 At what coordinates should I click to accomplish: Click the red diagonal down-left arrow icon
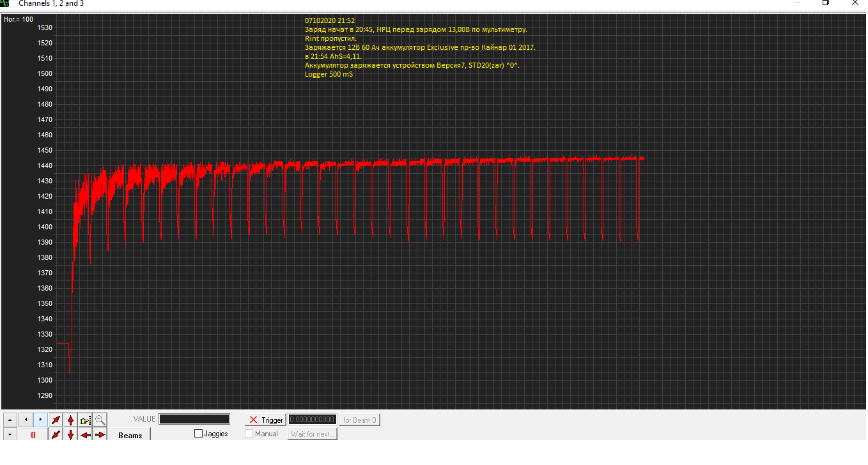coord(56,435)
